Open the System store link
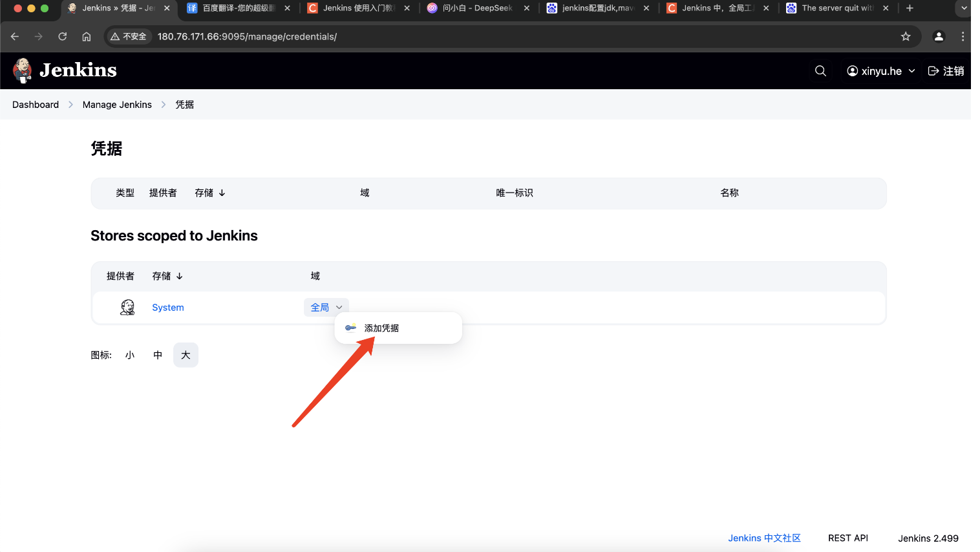 click(168, 308)
